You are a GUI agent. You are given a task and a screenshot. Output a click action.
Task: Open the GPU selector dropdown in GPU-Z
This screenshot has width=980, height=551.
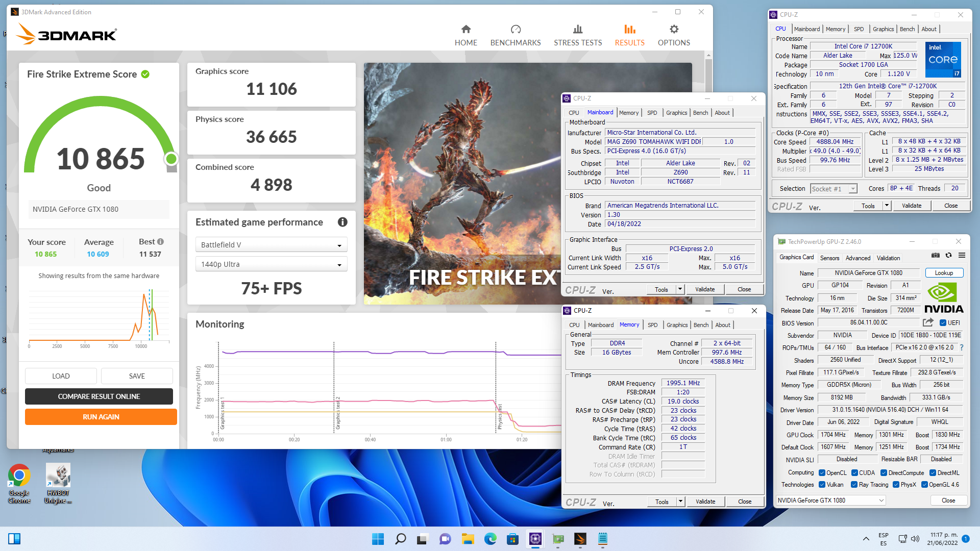[x=830, y=500]
